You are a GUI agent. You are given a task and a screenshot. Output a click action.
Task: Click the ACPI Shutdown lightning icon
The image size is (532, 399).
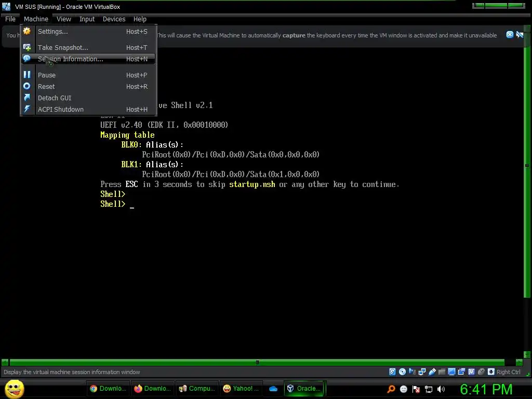(27, 109)
